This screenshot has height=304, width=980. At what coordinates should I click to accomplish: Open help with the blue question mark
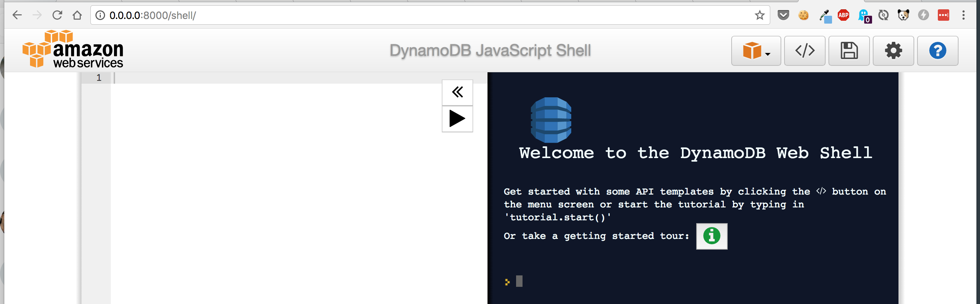point(937,50)
